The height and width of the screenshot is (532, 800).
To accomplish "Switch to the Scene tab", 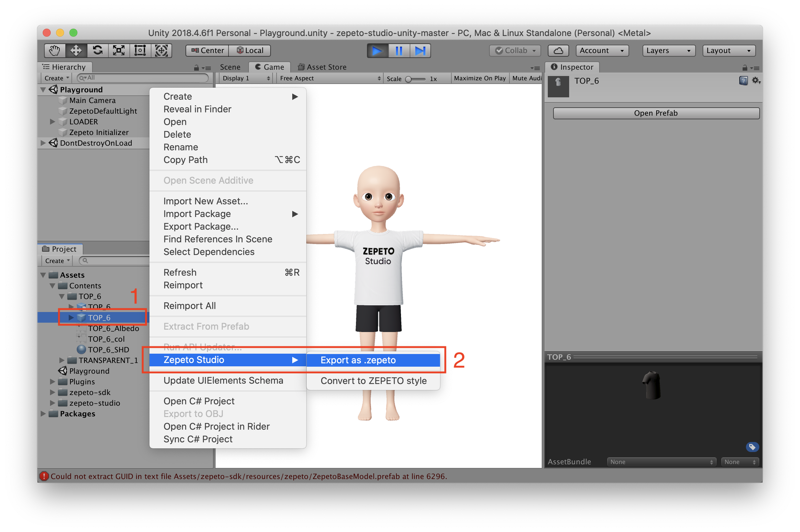I will click(230, 67).
